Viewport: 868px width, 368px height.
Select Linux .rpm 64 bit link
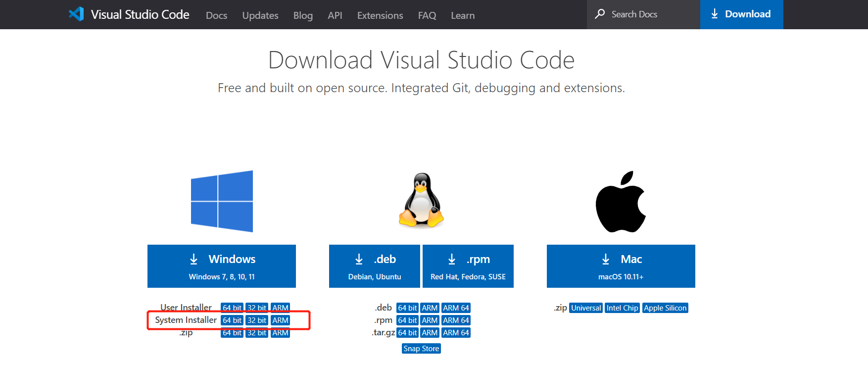pyautogui.click(x=407, y=320)
